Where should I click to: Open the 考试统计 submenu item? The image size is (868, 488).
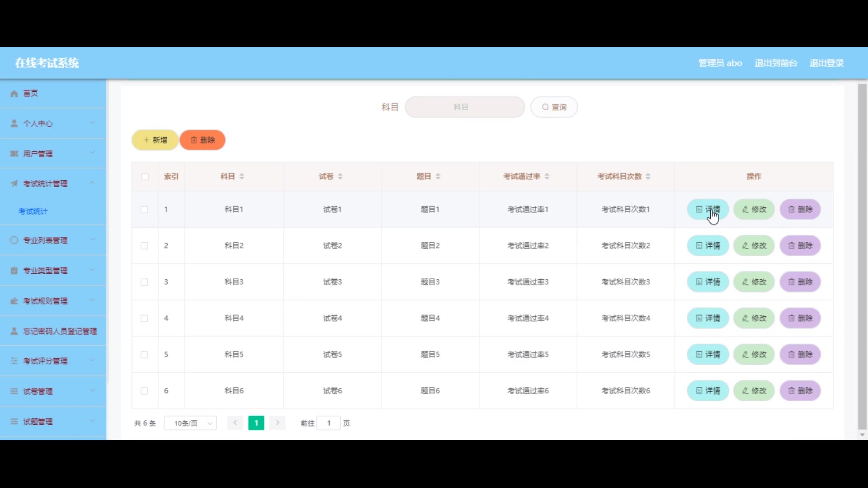pos(33,211)
